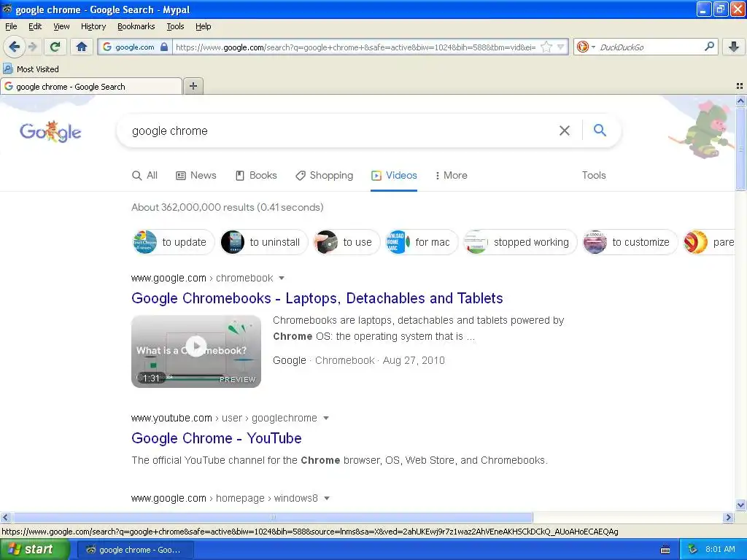Viewport: 747px width, 560px height.
Task: Click the browser Back arrow button
Action: (x=15, y=47)
